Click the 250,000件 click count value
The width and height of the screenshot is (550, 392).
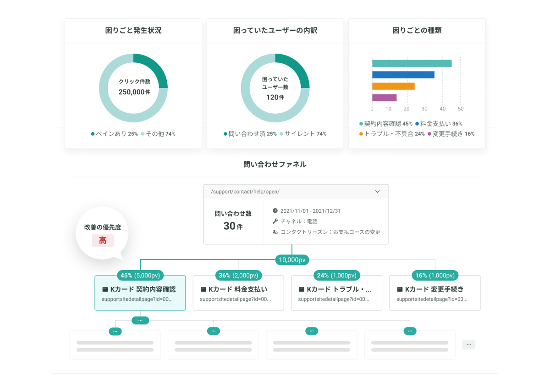click(134, 92)
